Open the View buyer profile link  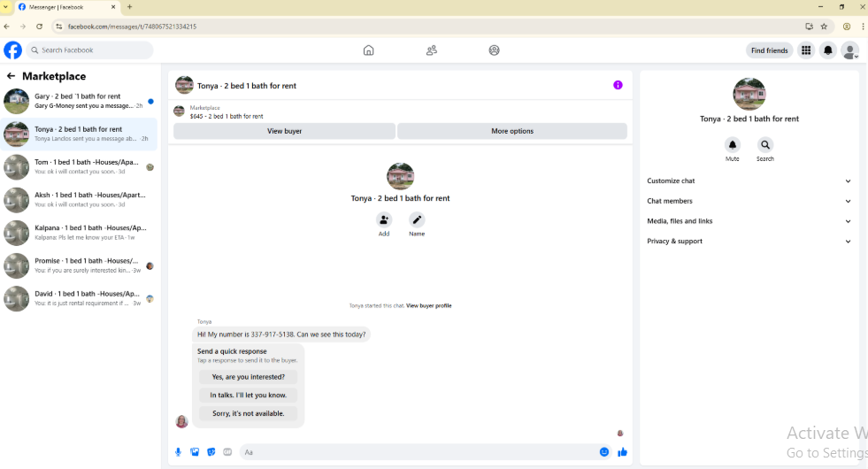coord(429,305)
